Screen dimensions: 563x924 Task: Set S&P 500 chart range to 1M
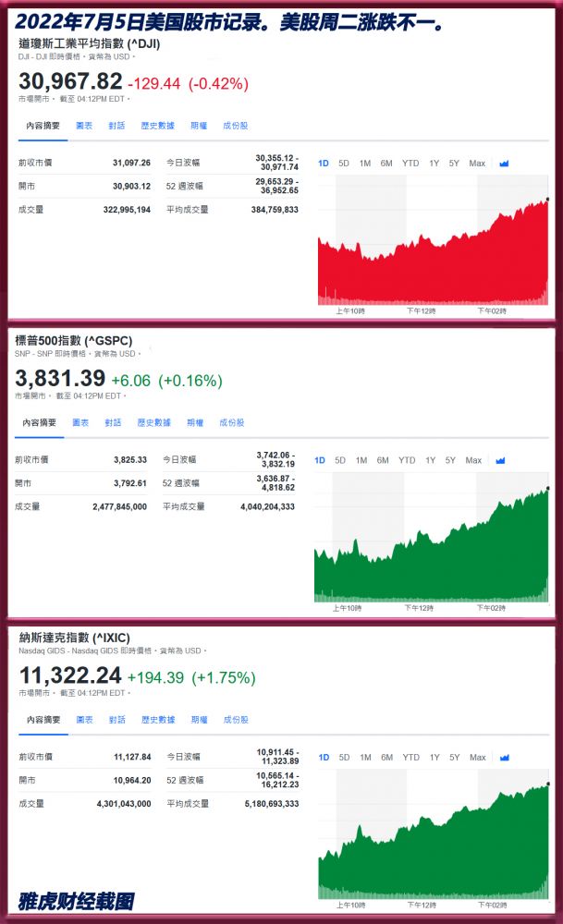coord(361,460)
